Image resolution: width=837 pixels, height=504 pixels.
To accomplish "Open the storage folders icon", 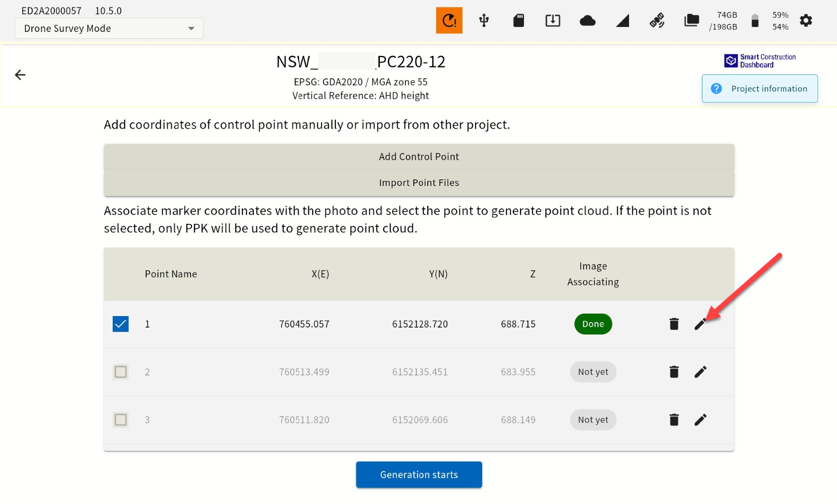I will pos(691,20).
